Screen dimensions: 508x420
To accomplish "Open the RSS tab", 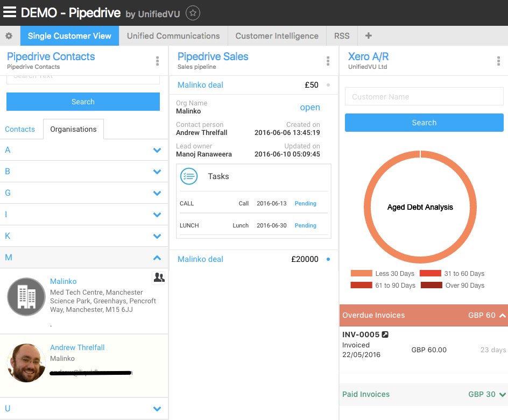I will pyautogui.click(x=342, y=35).
